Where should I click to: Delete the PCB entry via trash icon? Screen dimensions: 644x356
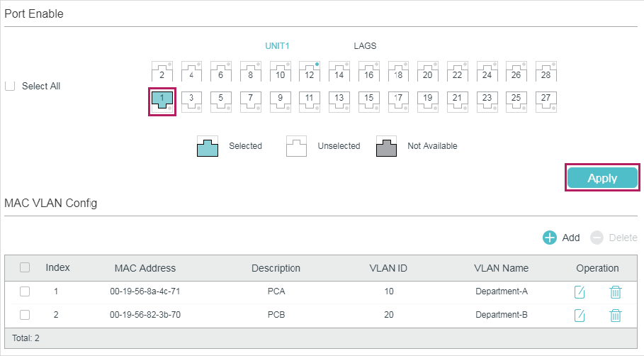(x=615, y=316)
